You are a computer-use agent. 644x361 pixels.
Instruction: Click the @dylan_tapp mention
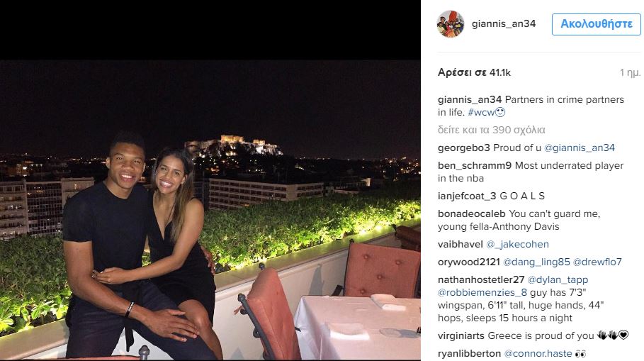pyautogui.click(x=558, y=279)
